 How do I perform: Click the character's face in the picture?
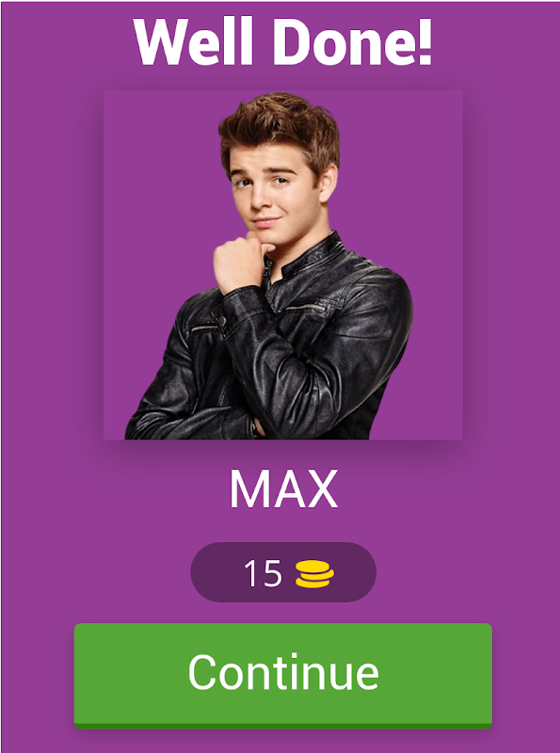pyautogui.click(x=272, y=192)
